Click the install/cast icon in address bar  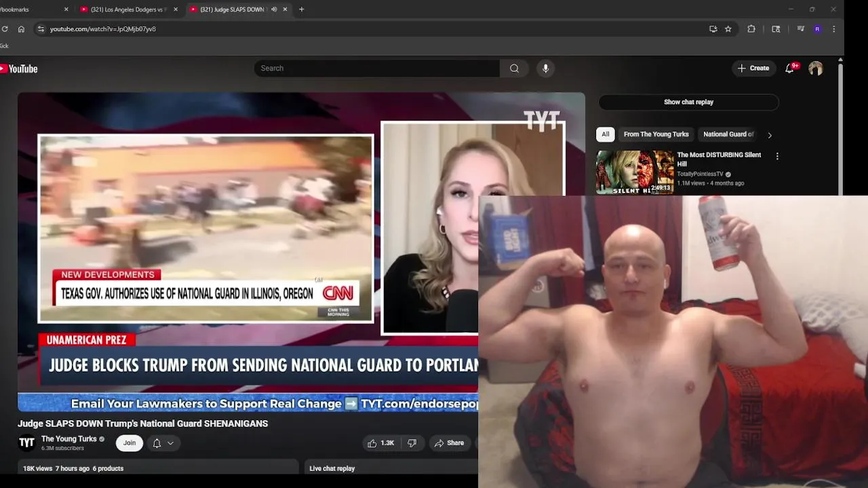pos(713,29)
